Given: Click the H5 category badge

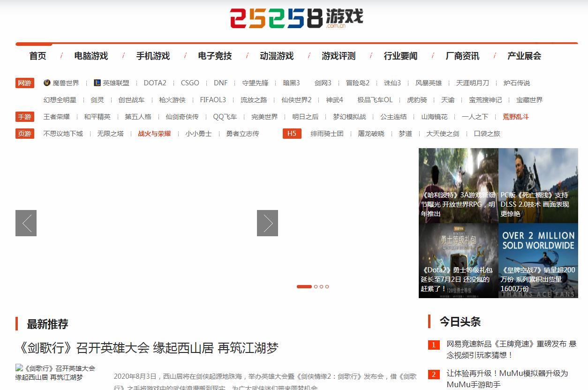Looking at the screenshot, I should coord(292,134).
